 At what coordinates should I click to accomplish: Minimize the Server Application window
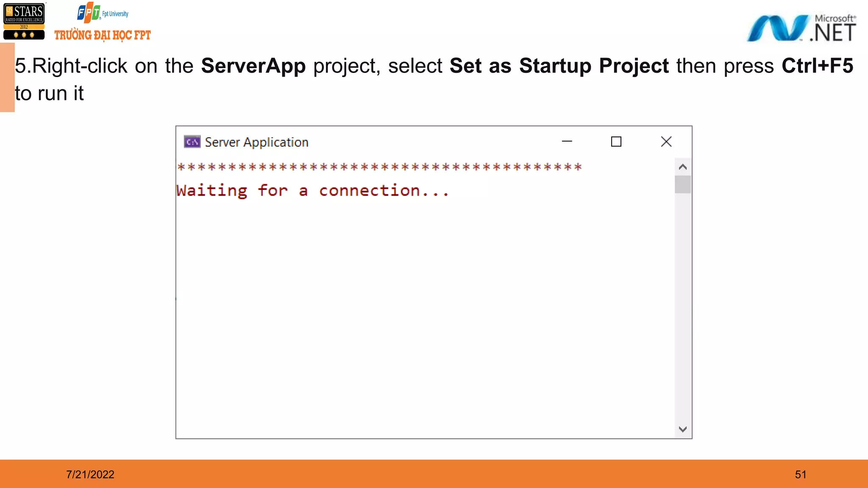coord(567,141)
